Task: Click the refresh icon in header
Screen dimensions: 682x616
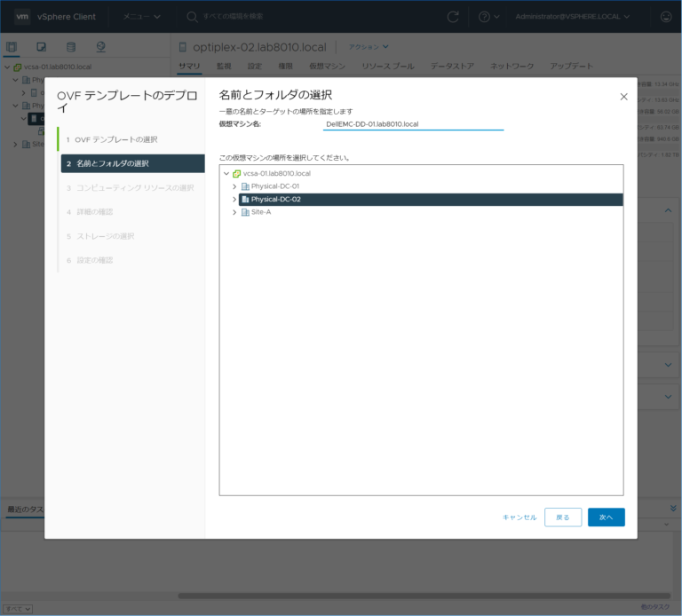Action: coord(453,17)
